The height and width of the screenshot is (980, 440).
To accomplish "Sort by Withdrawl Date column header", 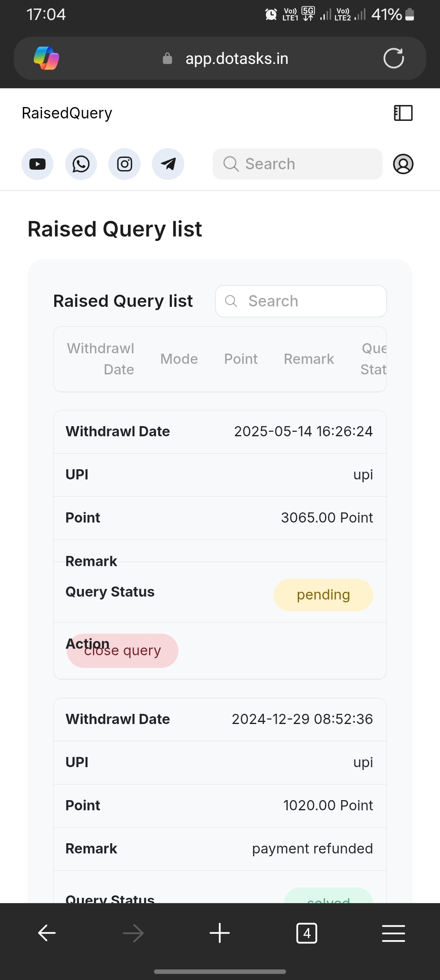I will coord(101,359).
